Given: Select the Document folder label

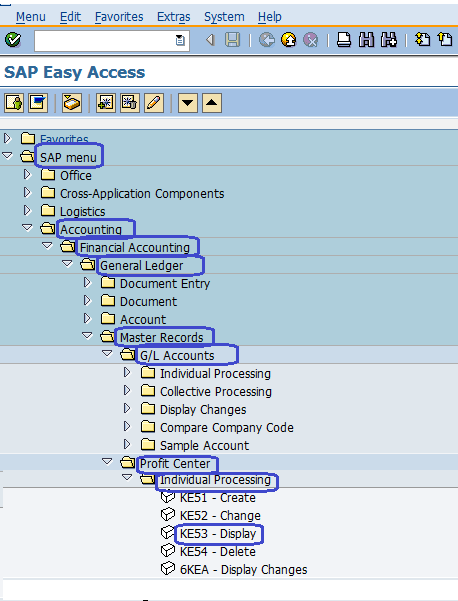Looking at the screenshot, I should (x=148, y=301).
